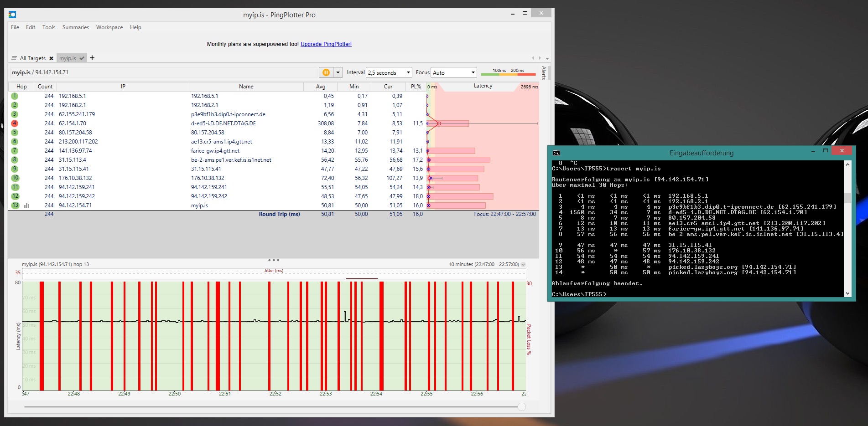The image size is (868, 426).
Task: Click the PingPlotter app icon in title bar
Action: (x=12, y=15)
